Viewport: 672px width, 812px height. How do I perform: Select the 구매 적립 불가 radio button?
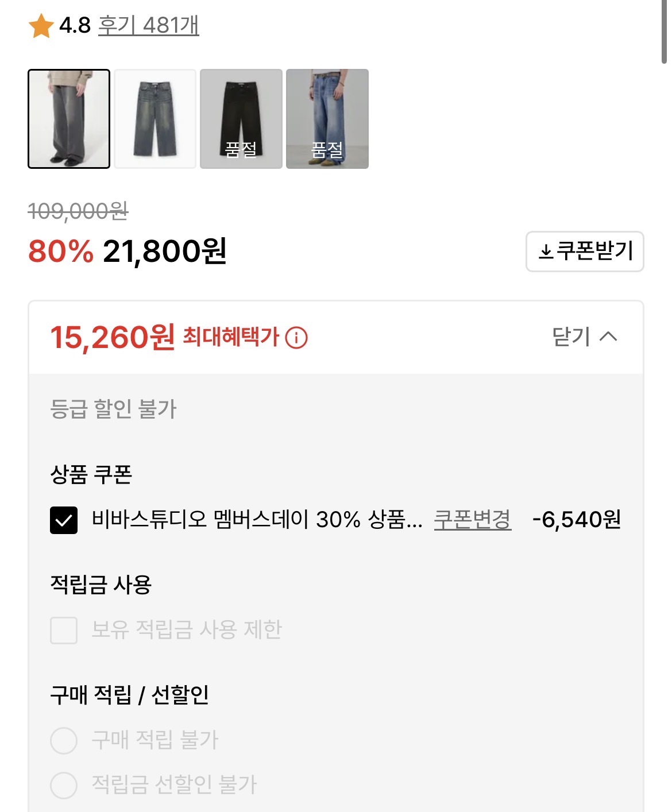[x=64, y=740]
